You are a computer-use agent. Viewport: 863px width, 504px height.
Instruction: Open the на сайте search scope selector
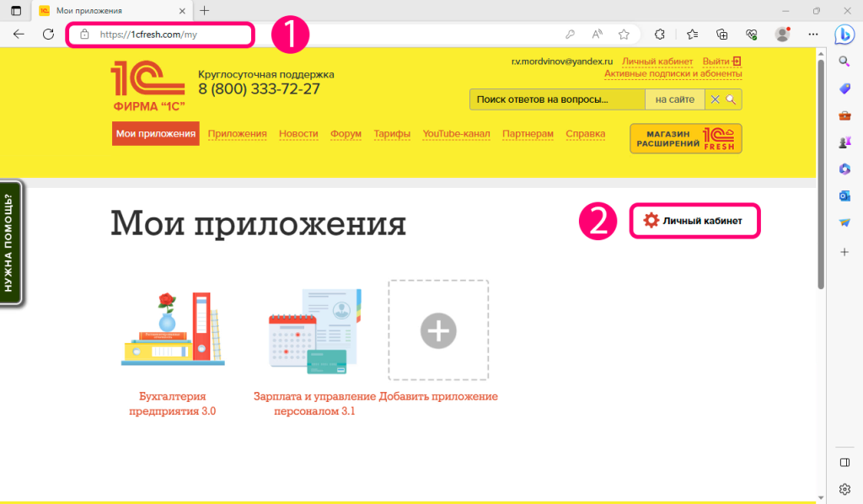click(675, 99)
